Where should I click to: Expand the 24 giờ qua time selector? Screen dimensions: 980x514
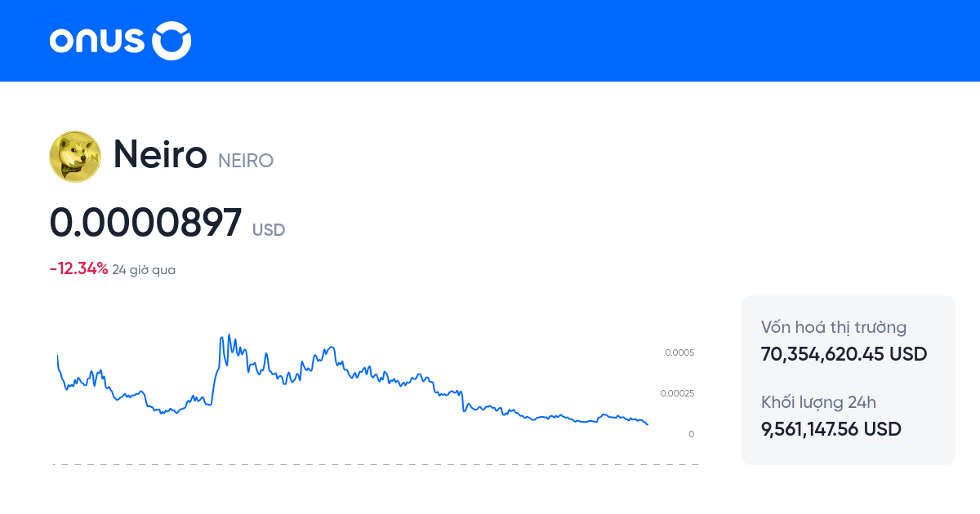145,268
